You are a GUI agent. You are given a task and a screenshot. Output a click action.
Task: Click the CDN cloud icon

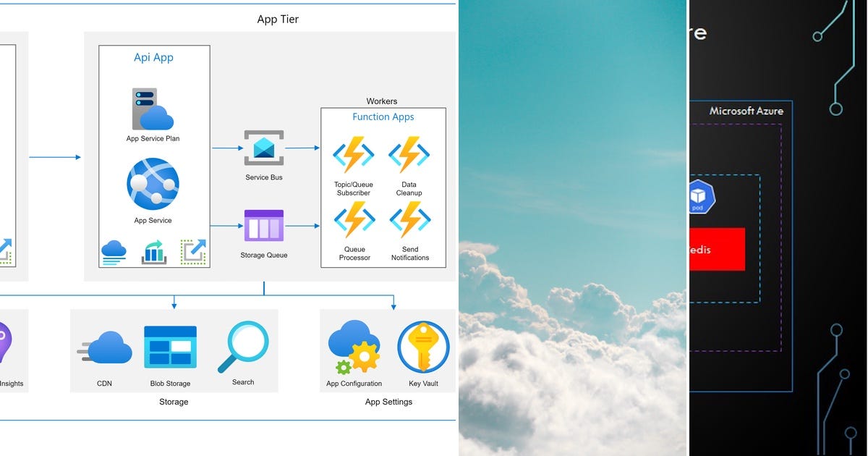coord(105,347)
